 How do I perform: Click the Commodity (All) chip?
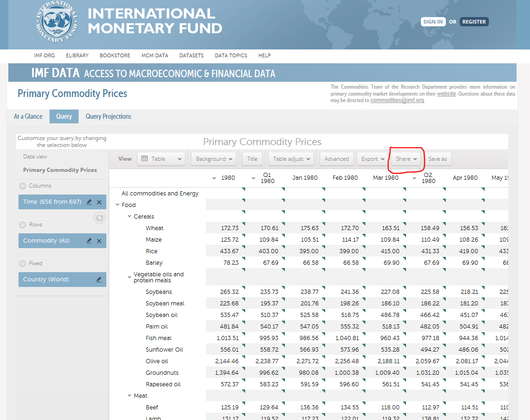[x=62, y=241]
